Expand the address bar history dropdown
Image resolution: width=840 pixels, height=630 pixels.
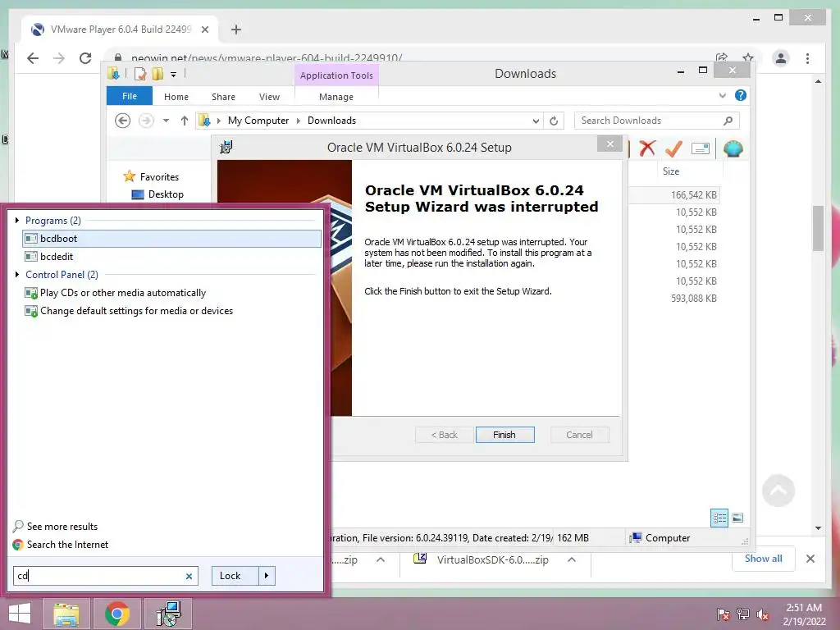[x=536, y=121]
